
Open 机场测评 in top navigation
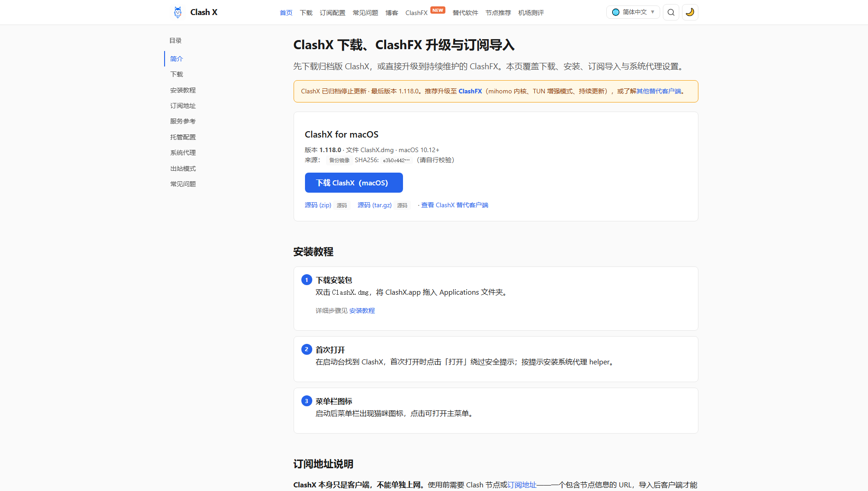coord(531,13)
